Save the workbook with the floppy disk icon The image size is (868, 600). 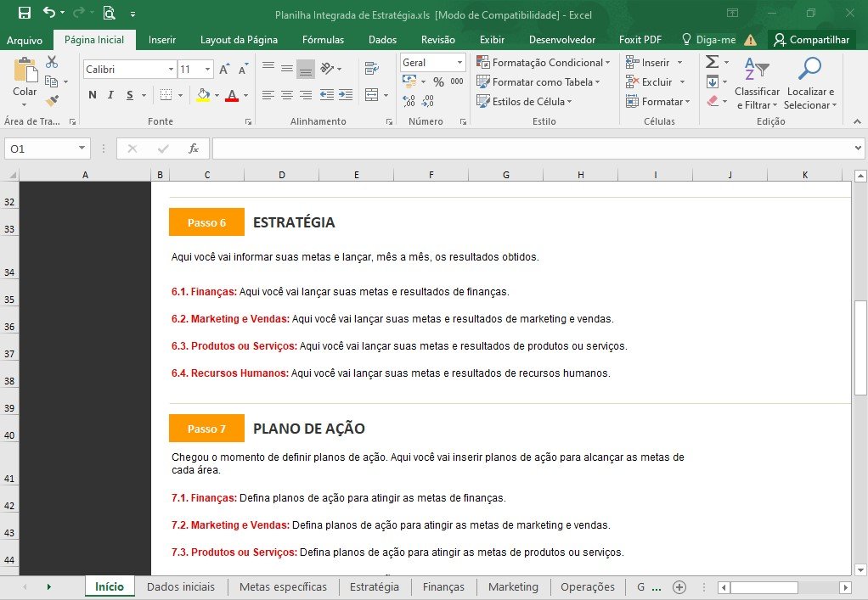(25, 14)
